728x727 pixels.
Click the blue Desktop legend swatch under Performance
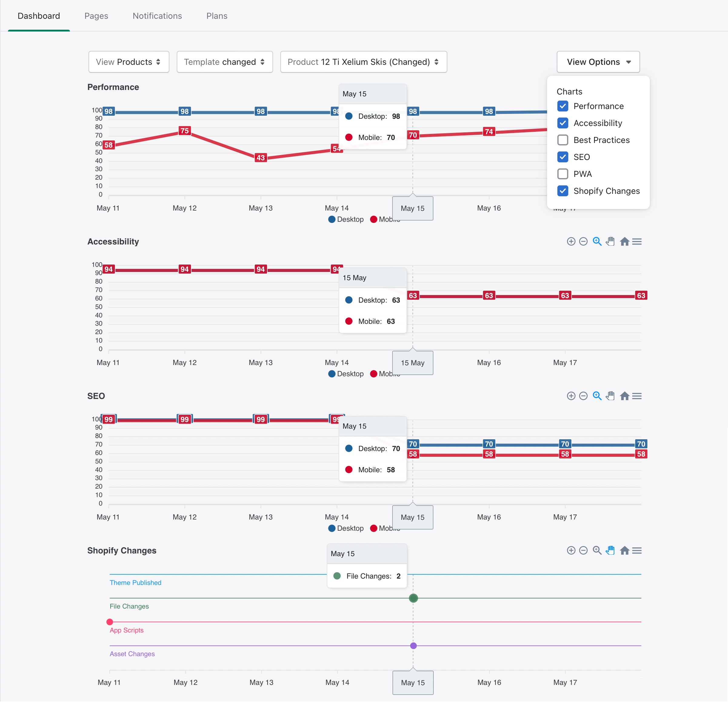click(x=332, y=219)
